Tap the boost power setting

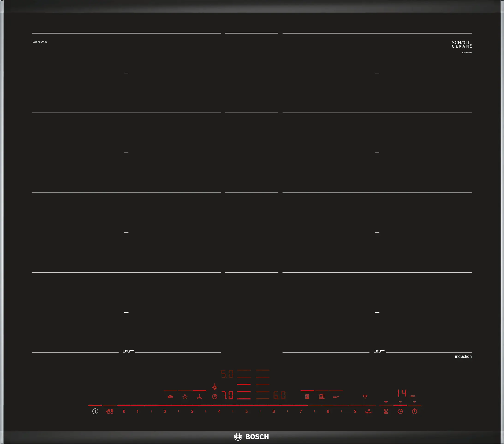coord(369,411)
